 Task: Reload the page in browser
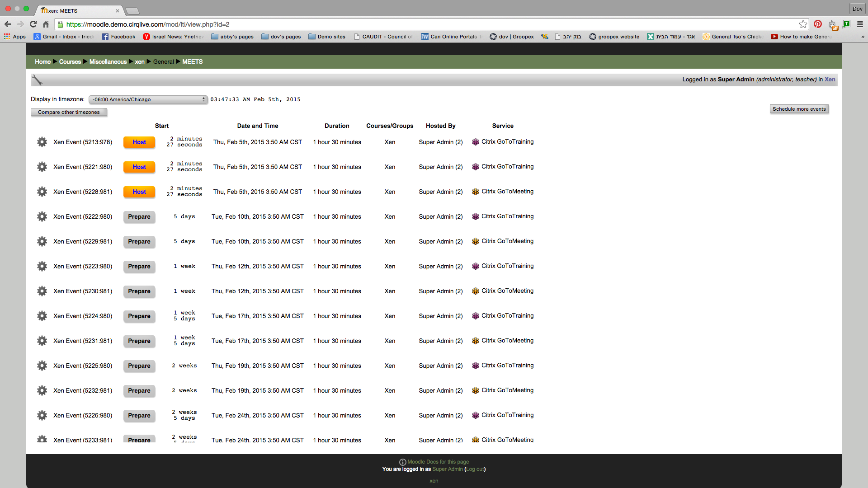(33, 24)
